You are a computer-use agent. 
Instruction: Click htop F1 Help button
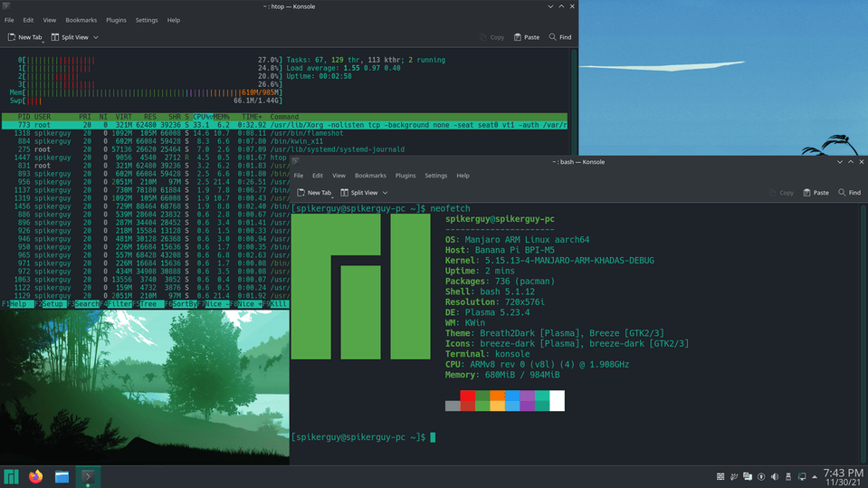pyautogui.click(x=18, y=304)
